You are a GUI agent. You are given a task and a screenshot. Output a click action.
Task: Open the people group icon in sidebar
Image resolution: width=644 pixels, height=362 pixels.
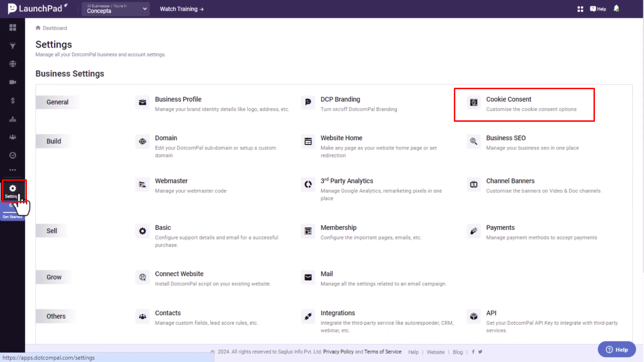tap(13, 137)
